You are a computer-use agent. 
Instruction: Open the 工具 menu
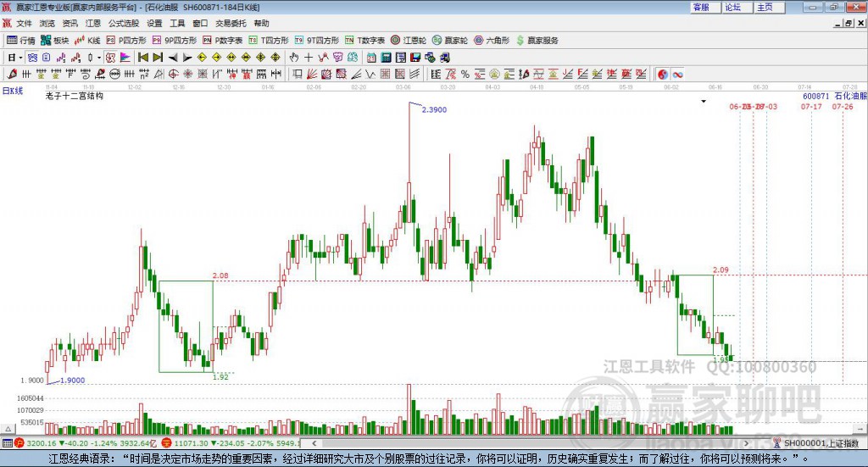177,23
